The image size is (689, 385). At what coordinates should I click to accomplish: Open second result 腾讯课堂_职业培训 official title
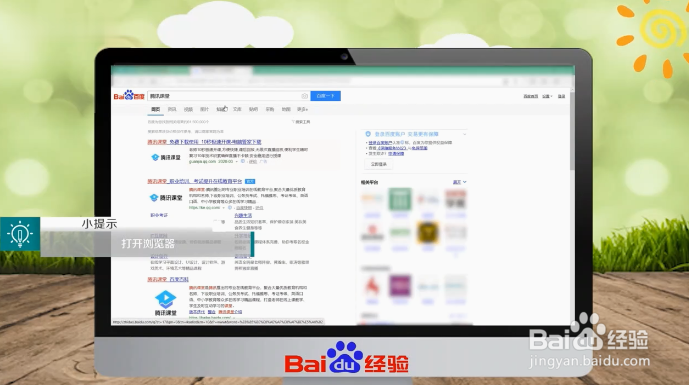coord(195,181)
